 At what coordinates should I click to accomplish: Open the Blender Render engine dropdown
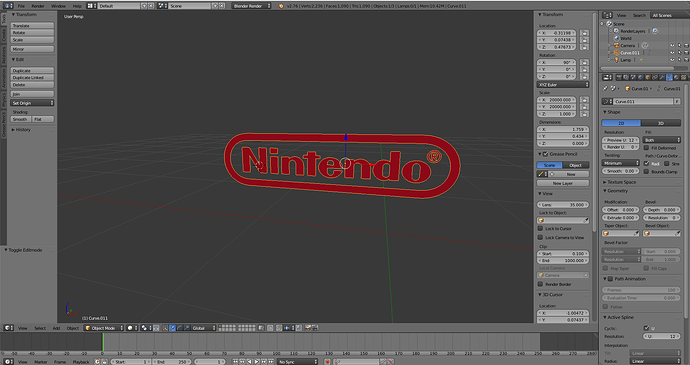click(x=251, y=6)
